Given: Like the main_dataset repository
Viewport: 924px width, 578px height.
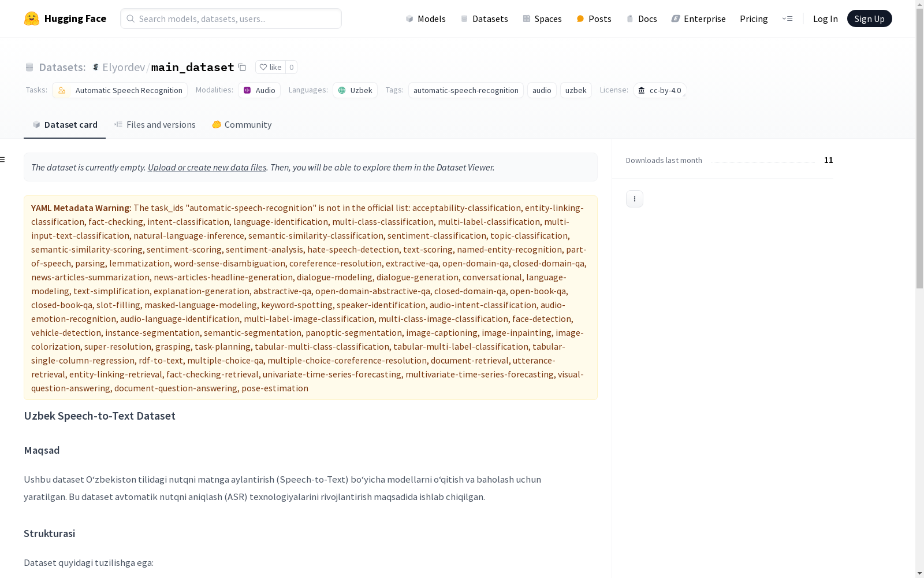Looking at the screenshot, I should [x=270, y=67].
